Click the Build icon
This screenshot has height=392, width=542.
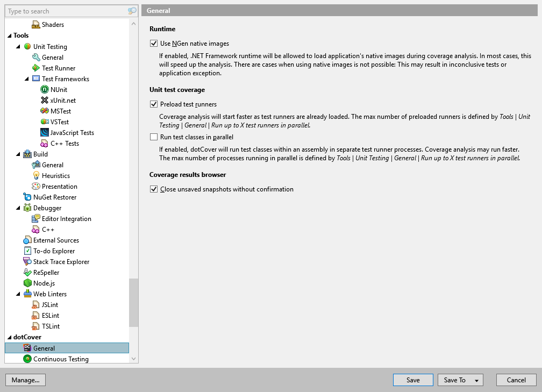click(x=27, y=154)
